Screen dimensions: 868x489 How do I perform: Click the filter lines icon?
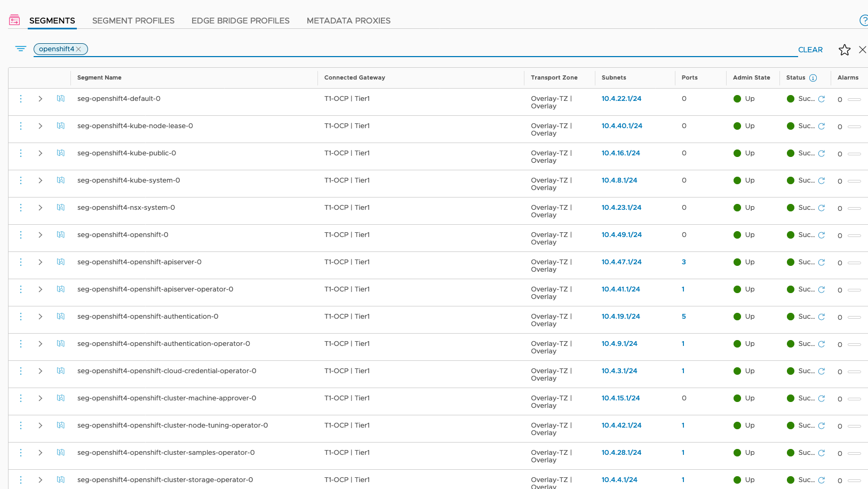(x=21, y=49)
